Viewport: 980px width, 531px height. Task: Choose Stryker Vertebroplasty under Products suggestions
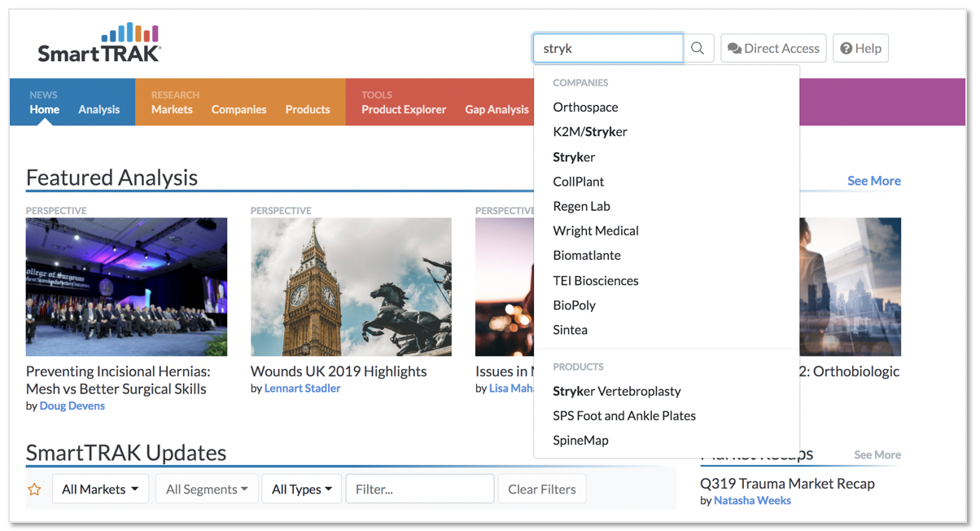(x=615, y=391)
